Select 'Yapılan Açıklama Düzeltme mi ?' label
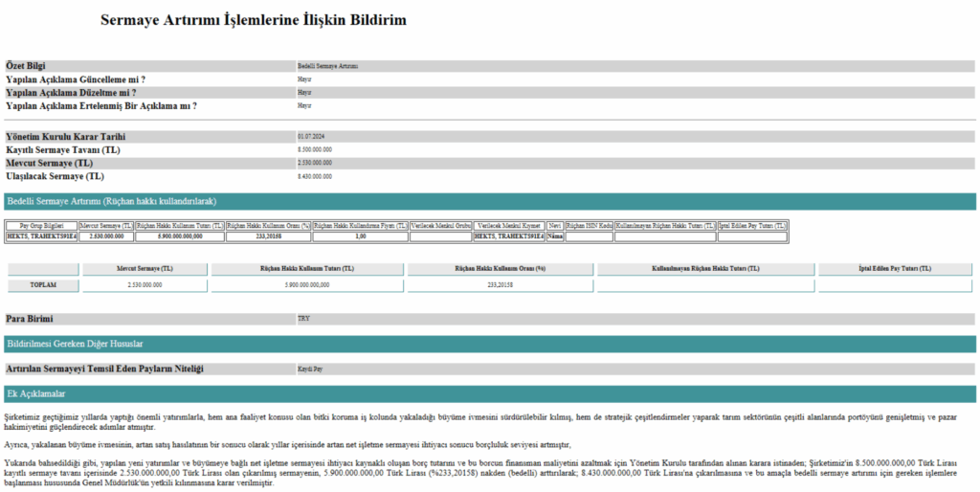This screenshot has height=492, width=980. (x=71, y=93)
